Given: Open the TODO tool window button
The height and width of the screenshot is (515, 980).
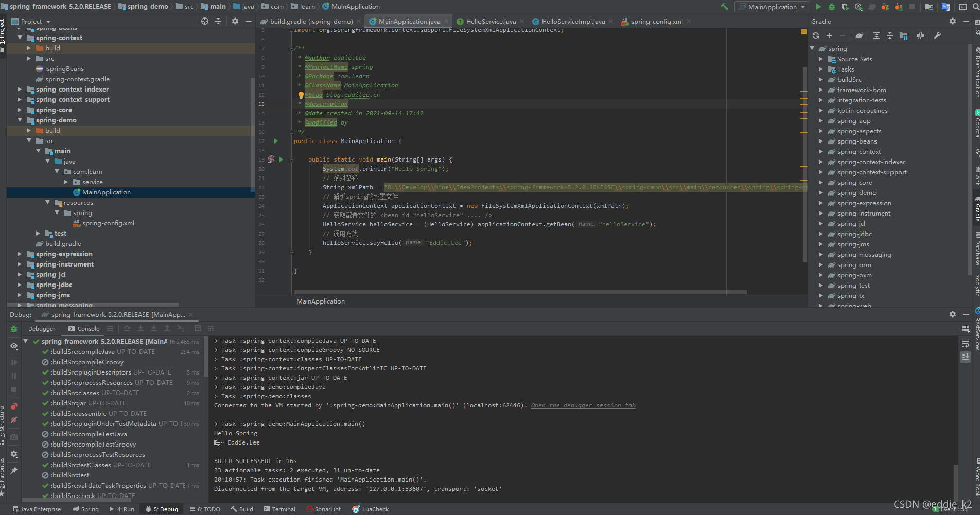Looking at the screenshot, I should [x=205, y=509].
